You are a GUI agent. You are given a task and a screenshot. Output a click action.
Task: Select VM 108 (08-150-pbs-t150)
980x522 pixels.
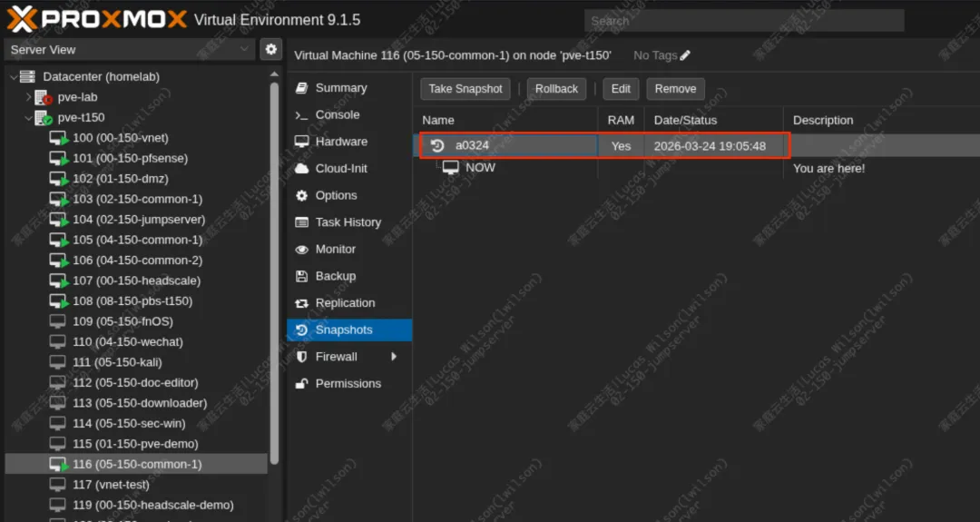point(137,300)
